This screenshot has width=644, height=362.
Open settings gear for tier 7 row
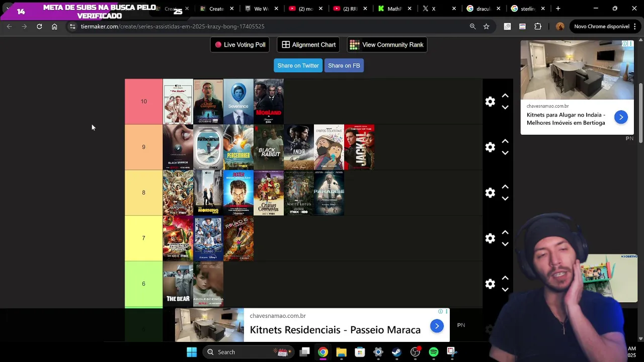point(490,238)
